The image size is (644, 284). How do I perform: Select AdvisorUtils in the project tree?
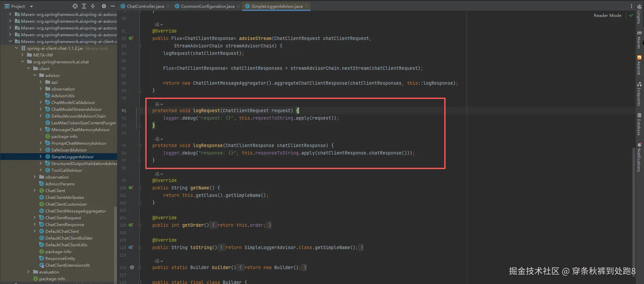[63, 96]
